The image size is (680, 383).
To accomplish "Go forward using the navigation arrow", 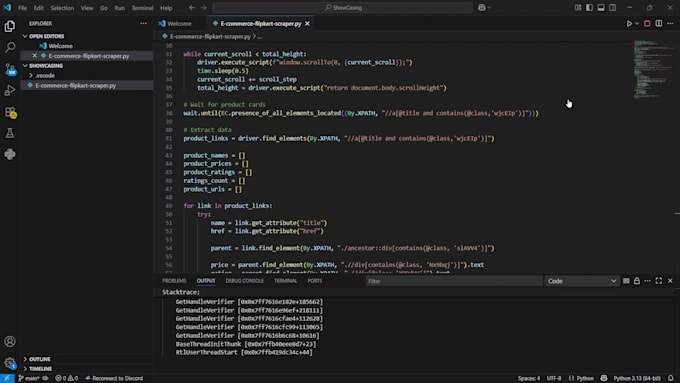I will (x=203, y=7).
